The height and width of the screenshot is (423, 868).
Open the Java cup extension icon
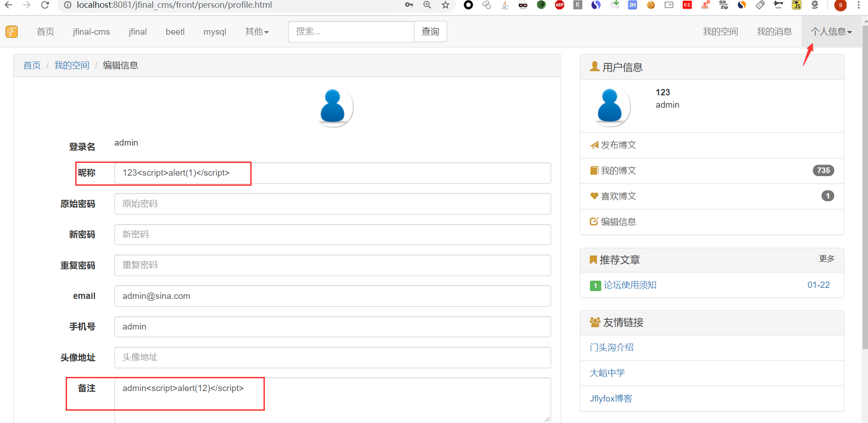point(505,5)
